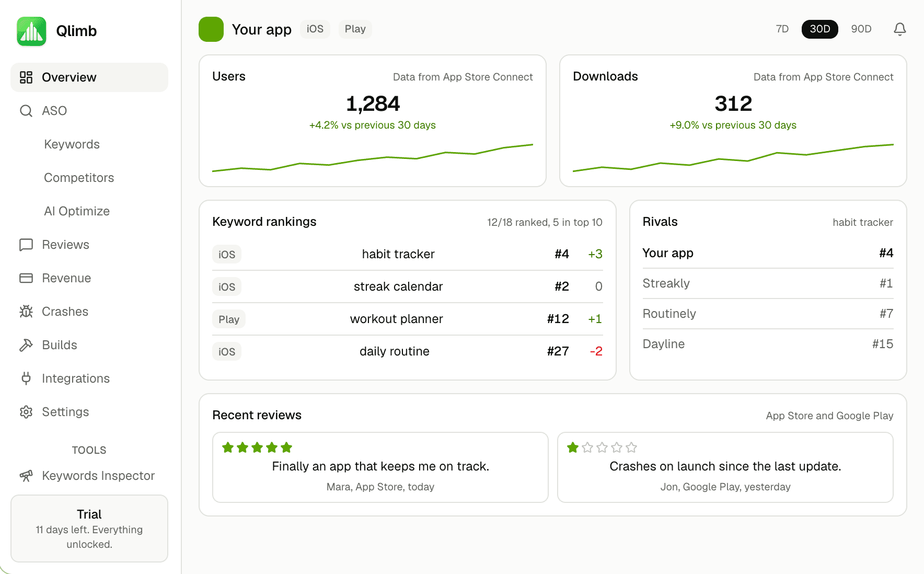Click +9.0% vs previous 30 days
Viewport: 924px width, 574px height.
[x=733, y=125]
